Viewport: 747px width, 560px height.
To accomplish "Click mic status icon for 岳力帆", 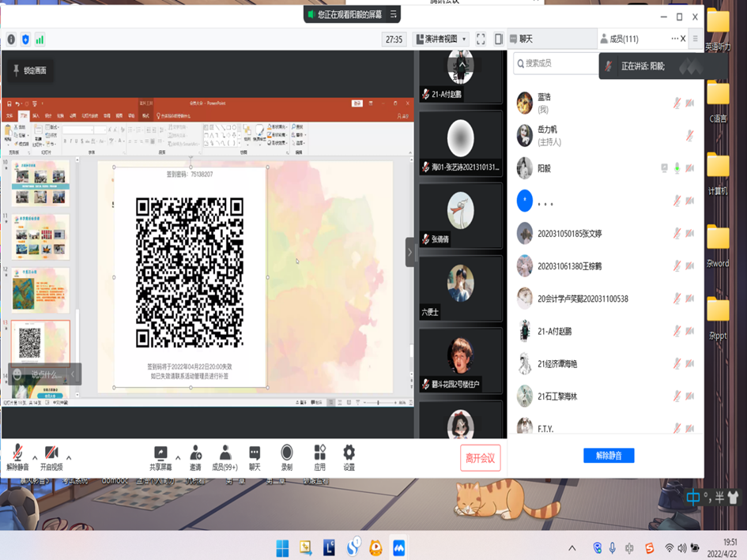I will pos(689,136).
